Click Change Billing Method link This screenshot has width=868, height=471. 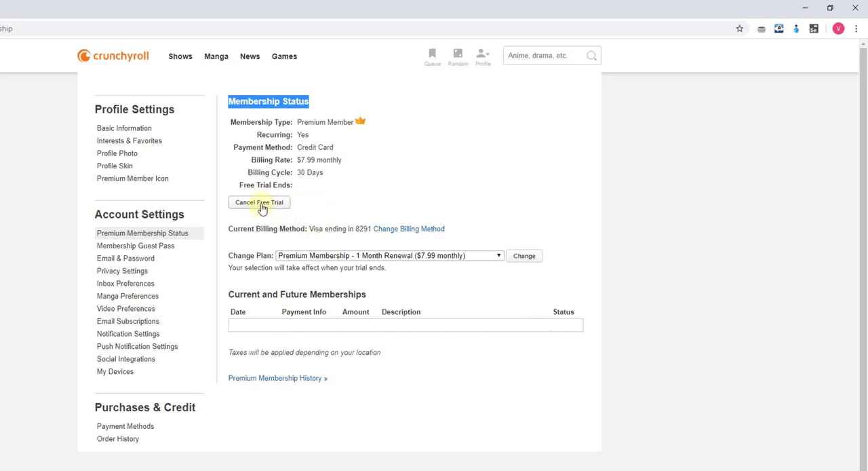pyautogui.click(x=409, y=229)
